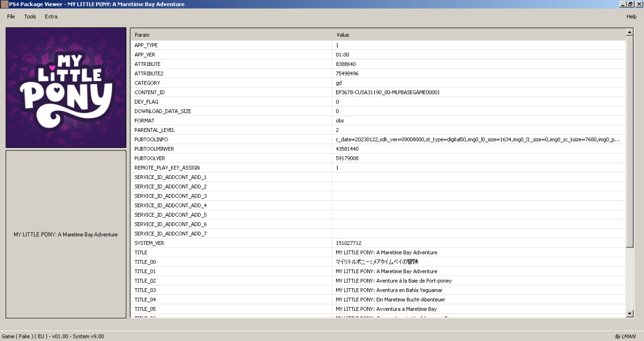Image resolution: width=644 pixels, height=341 pixels.
Task: Select the FORMAT parameter cell
Action: point(231,121)
